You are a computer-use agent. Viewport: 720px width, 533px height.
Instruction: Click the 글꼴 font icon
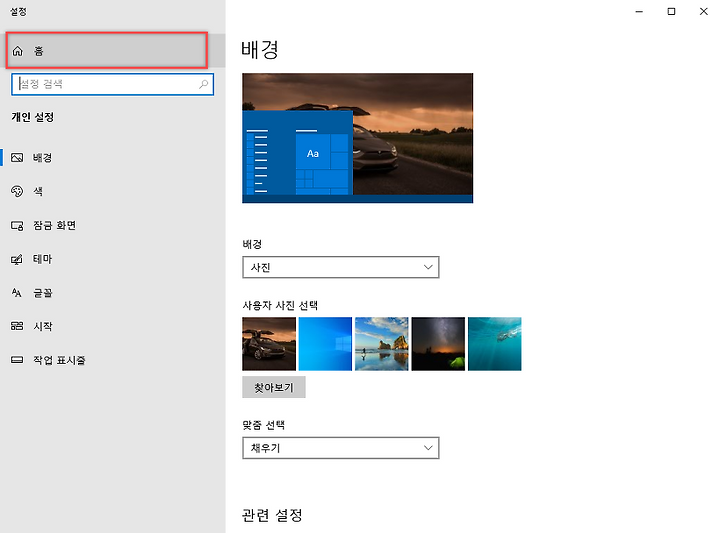17,293
